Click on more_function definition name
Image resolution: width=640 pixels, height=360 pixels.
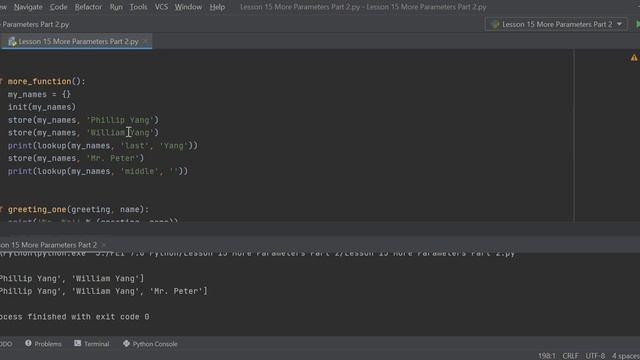pyautogui.click(x=39, y=82)
